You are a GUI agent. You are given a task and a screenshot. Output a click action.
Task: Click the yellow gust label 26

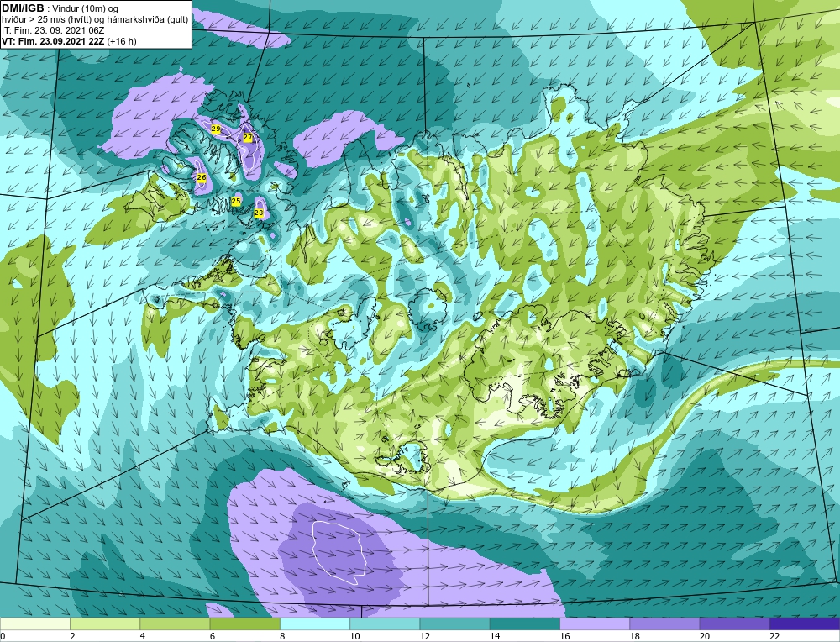tap(202, 177)
